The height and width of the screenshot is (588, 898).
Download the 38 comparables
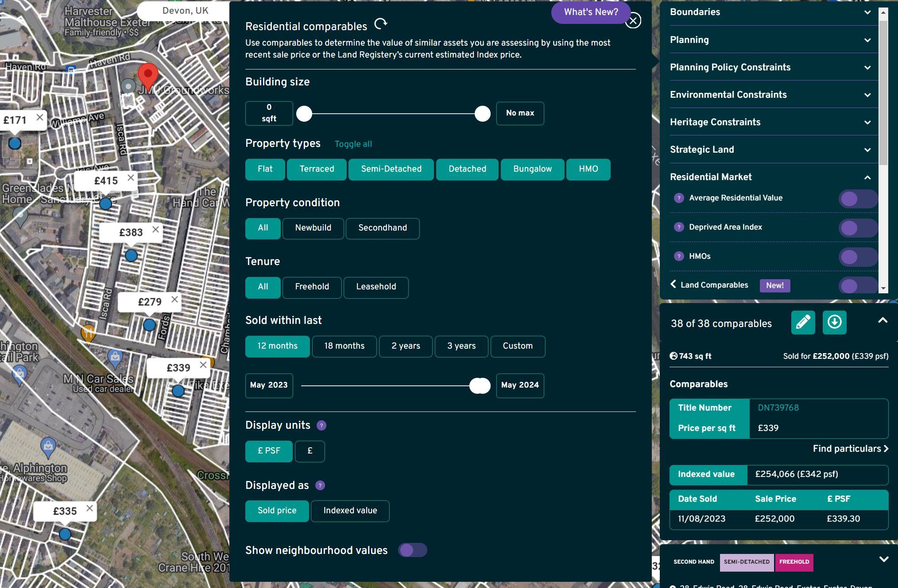[834, 323]
